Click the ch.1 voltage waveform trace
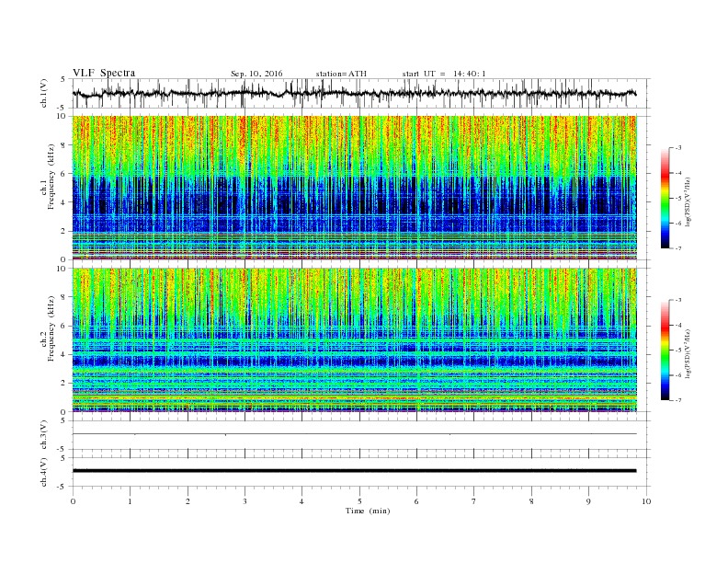 [354, 93]
